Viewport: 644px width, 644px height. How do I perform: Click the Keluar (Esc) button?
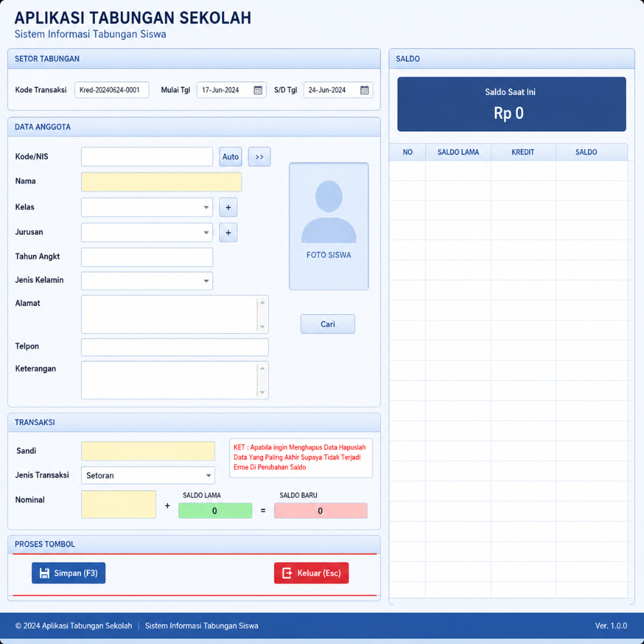tap(311, 573)
